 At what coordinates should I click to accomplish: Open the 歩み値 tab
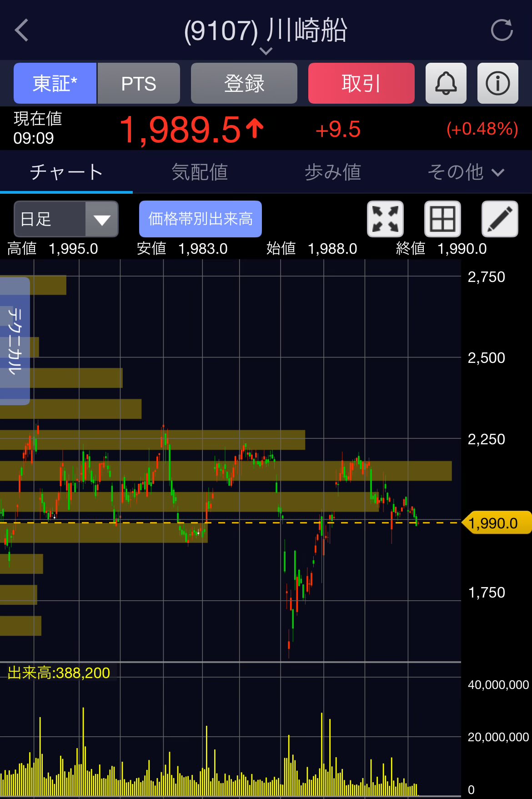333,172
